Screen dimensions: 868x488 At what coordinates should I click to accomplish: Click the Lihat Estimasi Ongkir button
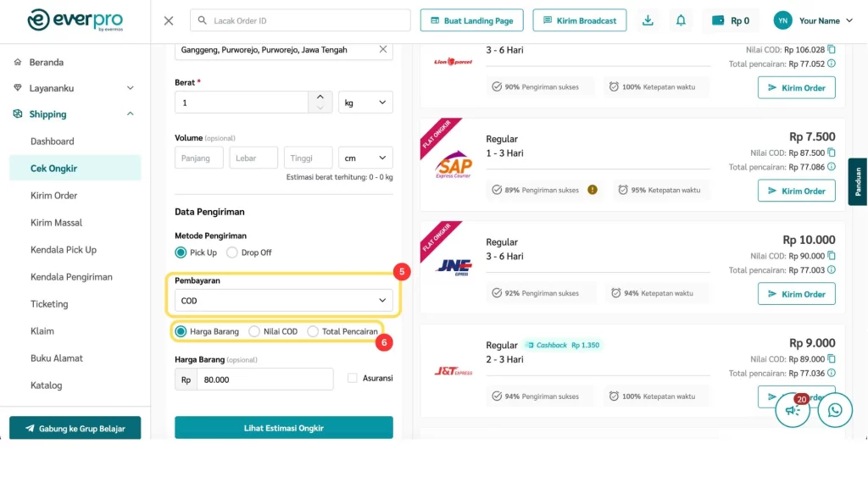283,428
